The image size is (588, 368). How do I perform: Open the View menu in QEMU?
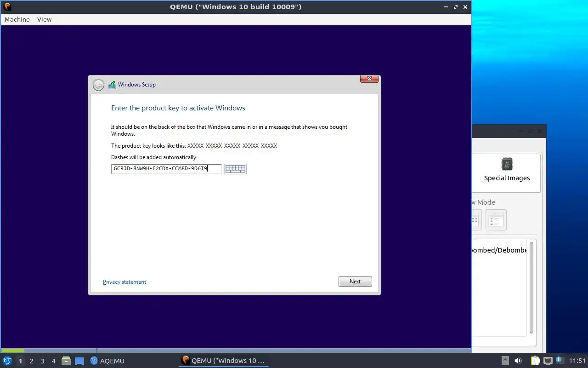click(x=44, y=19)
